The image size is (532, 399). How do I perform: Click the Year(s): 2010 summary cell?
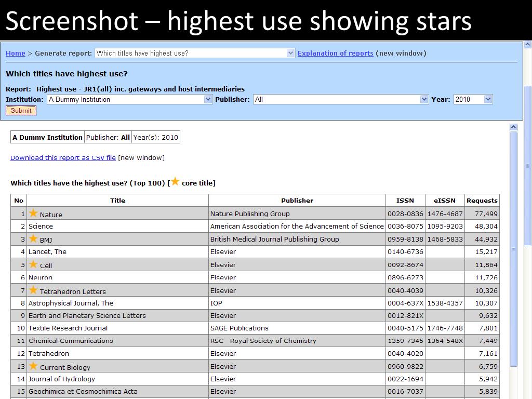point(156,137)
